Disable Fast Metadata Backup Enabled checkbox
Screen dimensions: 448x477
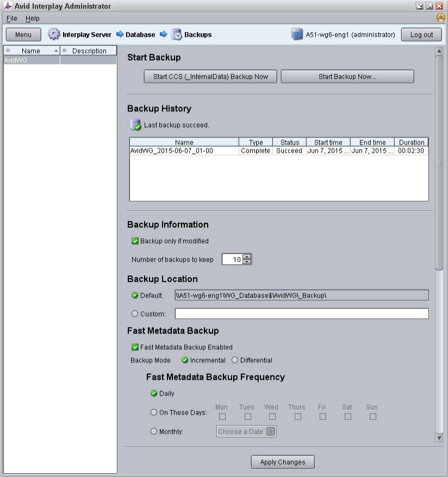pyautogui.click(x=135, y=347)
